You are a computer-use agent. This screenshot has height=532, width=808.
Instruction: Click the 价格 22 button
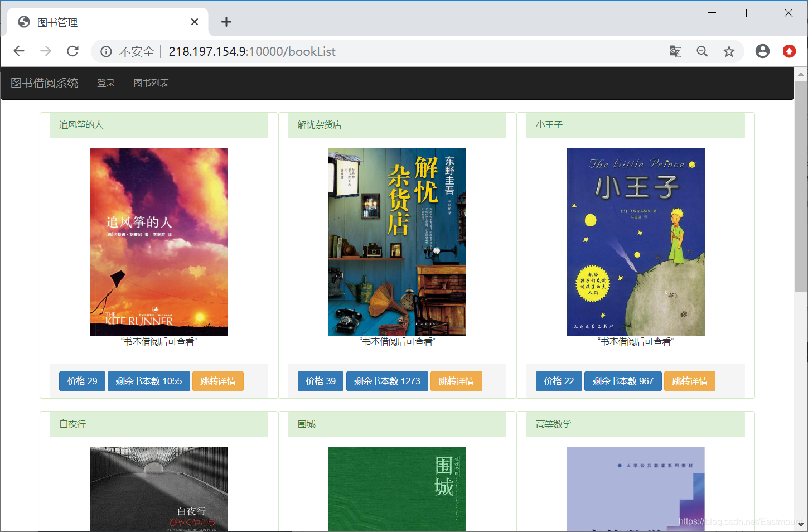[x=559, y=381]
